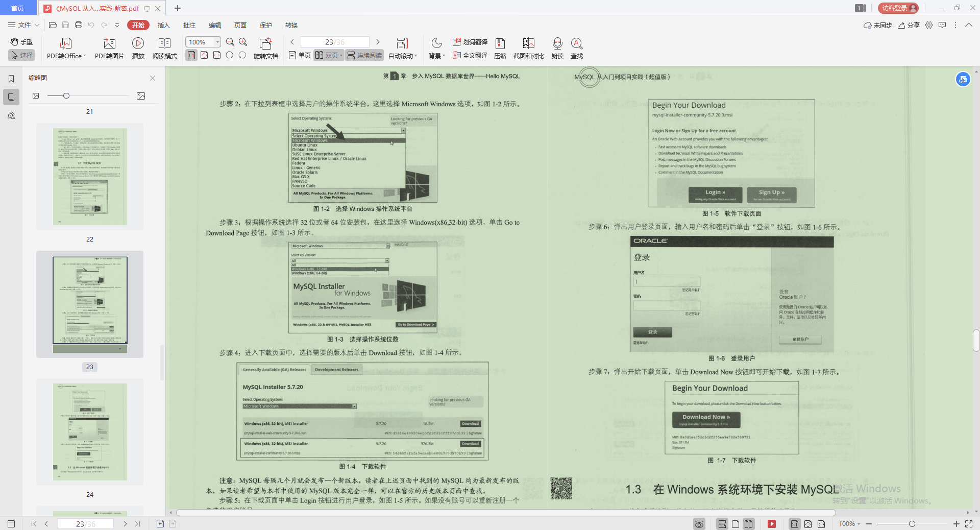Toggle eye protection mode in status bar

699,524
